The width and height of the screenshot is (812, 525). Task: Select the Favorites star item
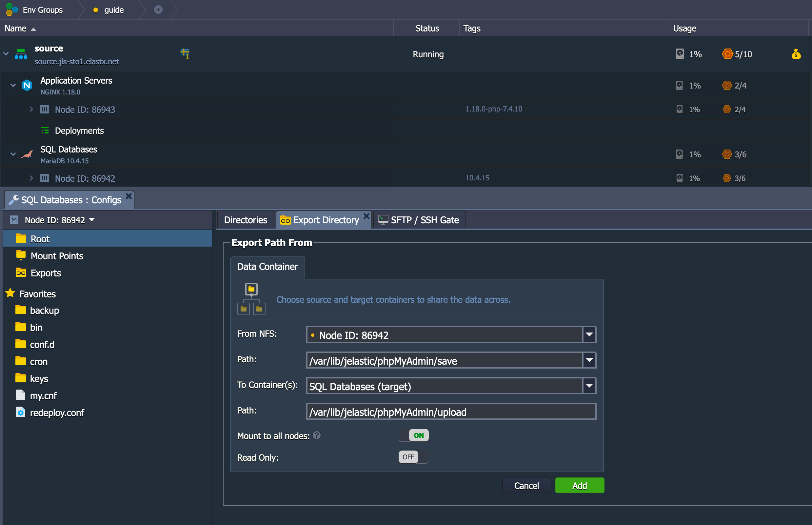click(x=10, y=293)
